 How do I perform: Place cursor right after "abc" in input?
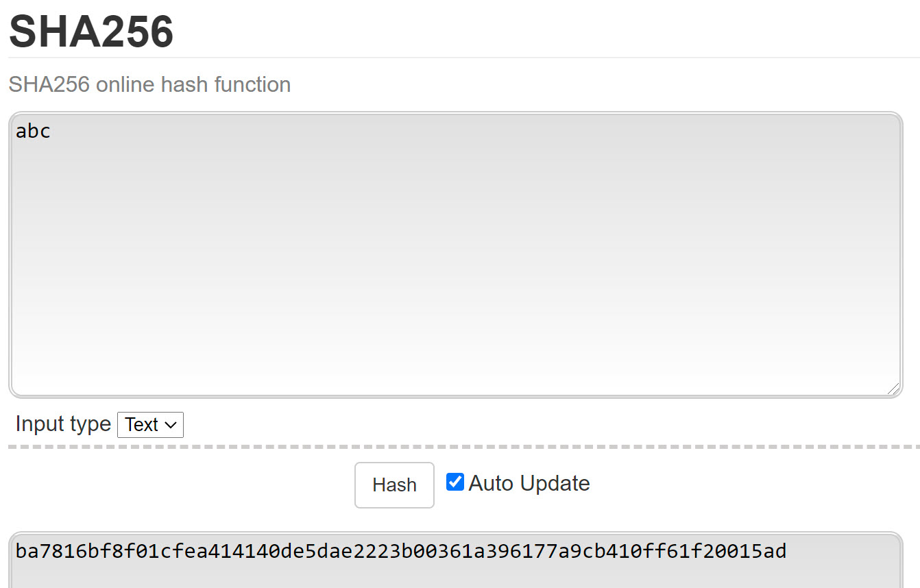tap(51, 131)
